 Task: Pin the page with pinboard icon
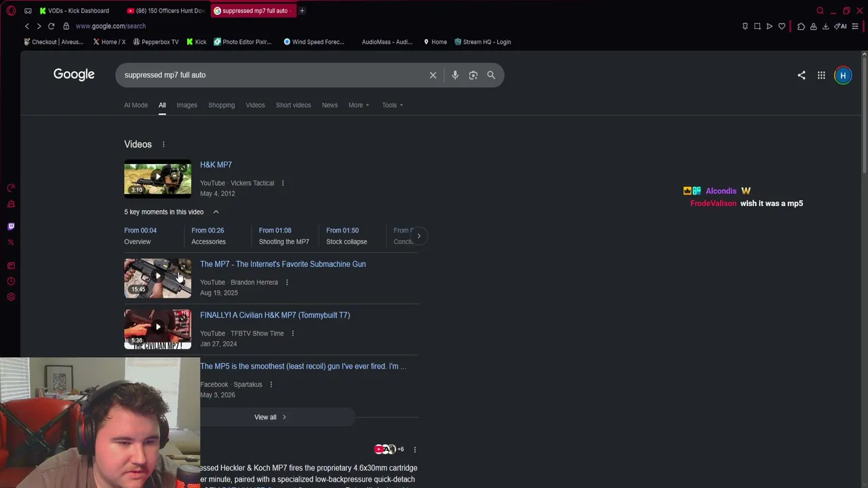pyautogui.click(x=745, y=26)
